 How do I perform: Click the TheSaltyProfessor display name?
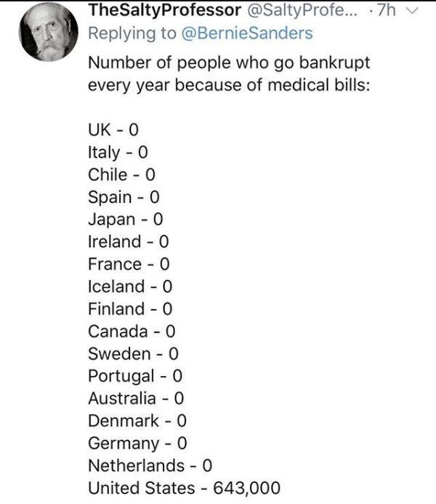165,10
